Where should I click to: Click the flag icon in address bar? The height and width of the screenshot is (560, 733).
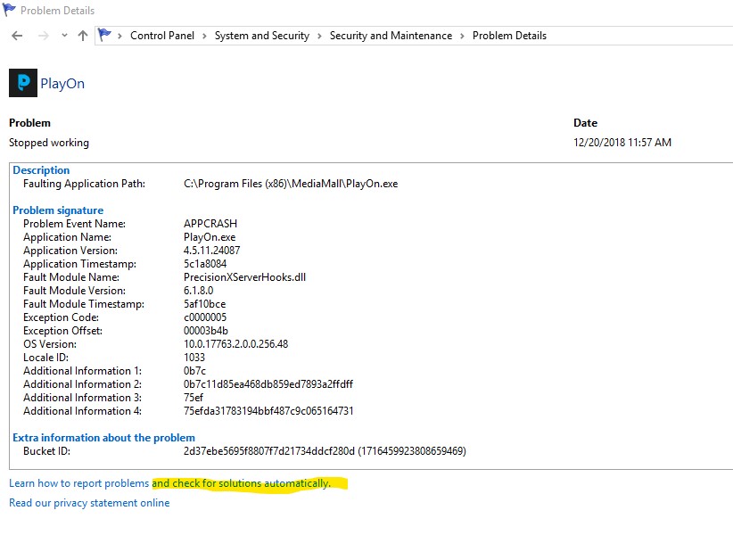click(x=104, y=35)
